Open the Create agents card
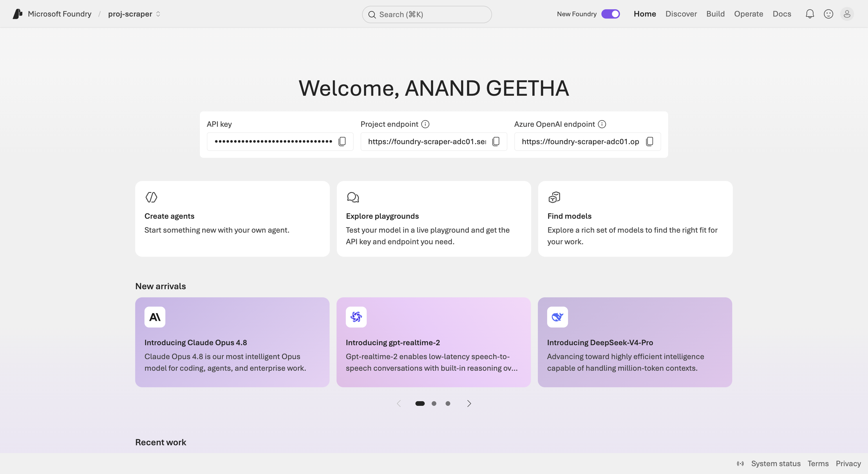The image size is (868, 474). (x=232, y=219)
